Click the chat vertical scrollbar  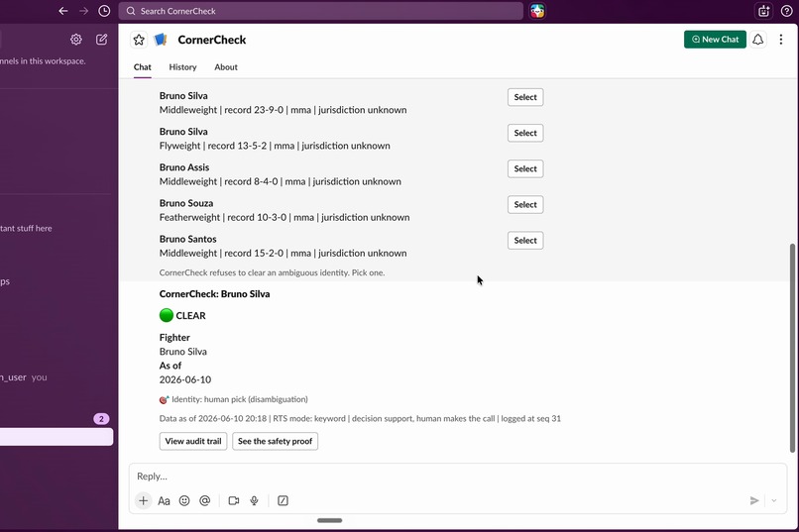pyautogui.click(x=792, y=348)
